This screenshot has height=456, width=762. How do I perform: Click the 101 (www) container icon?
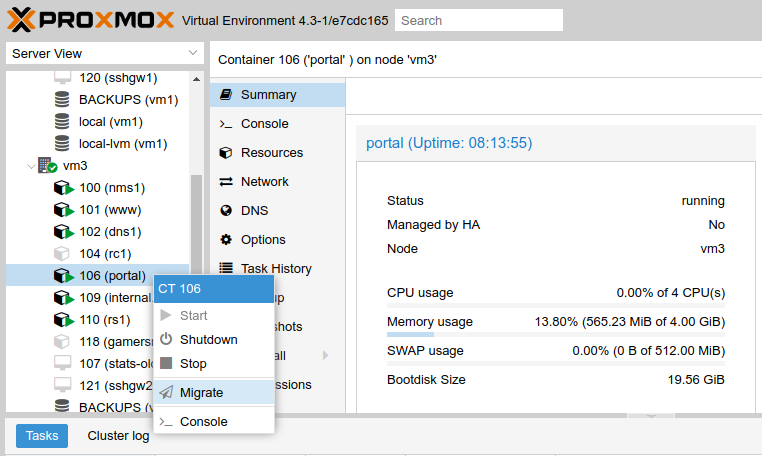point(63,210)
